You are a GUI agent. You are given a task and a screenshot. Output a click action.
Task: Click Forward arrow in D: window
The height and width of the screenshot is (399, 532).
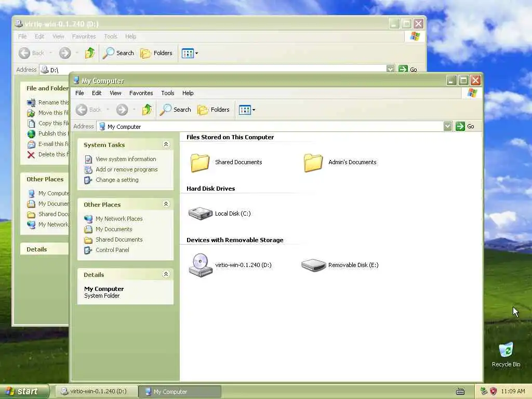tap(65, 53)
